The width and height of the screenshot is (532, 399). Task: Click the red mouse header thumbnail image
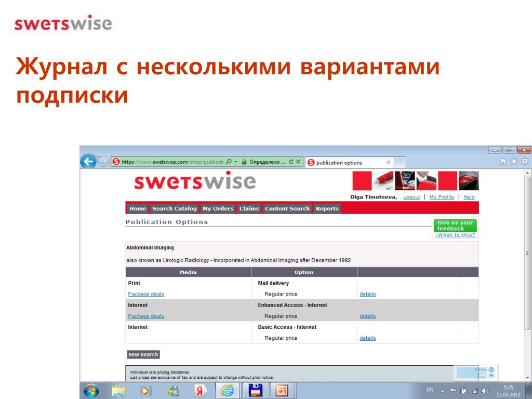pos(469,180)
